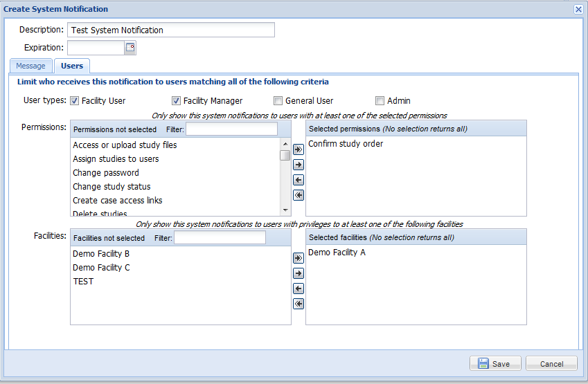Select Demo Facility B in list

tap(101, 254)
